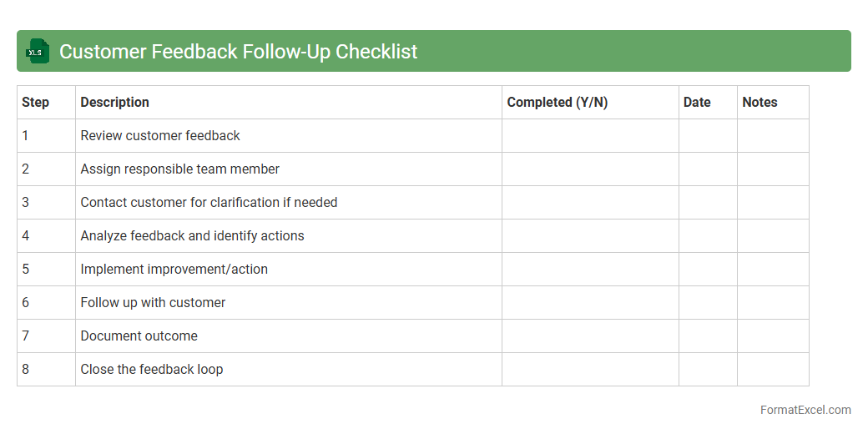Click the Notes column header

(x=759, y=103)
